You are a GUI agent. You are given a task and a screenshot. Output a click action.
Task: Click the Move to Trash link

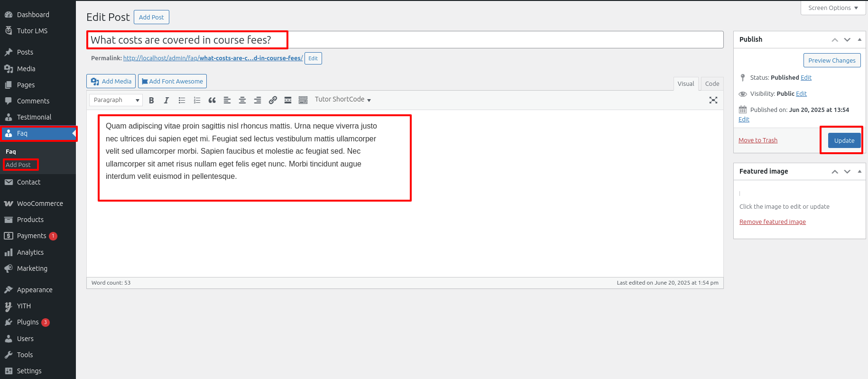click(x=757, y=140)
